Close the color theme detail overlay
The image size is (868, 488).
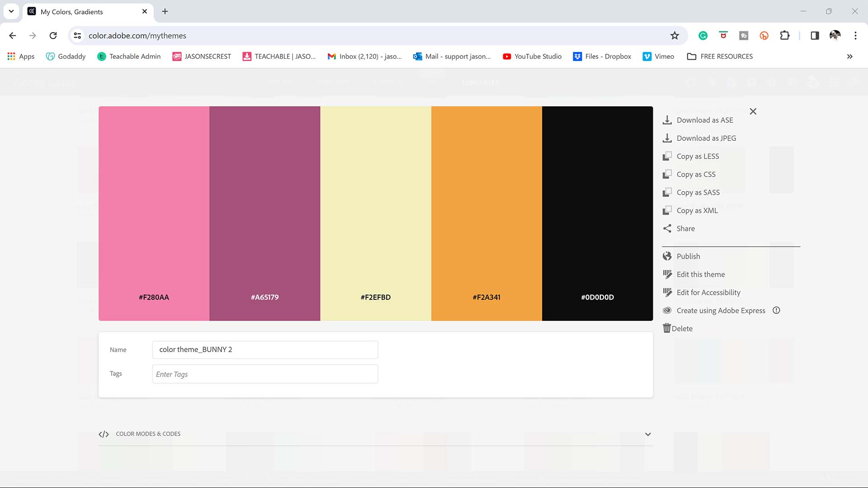click(753, 111)
